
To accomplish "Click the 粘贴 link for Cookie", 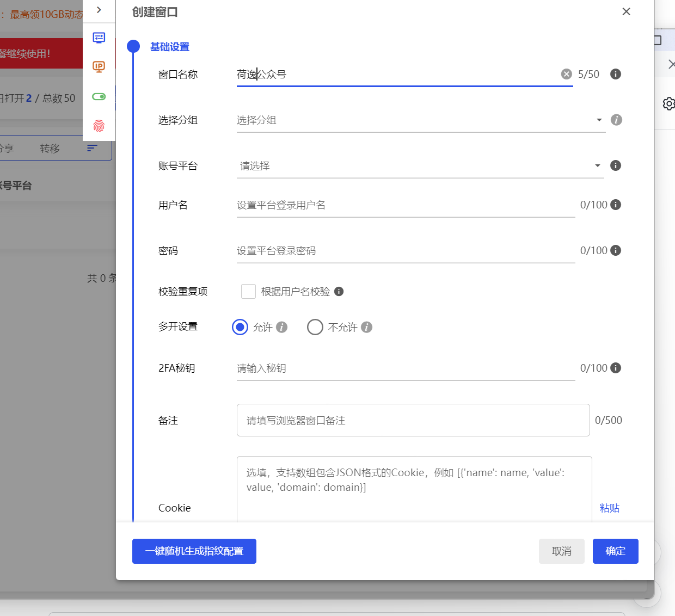I will [609, 508].
